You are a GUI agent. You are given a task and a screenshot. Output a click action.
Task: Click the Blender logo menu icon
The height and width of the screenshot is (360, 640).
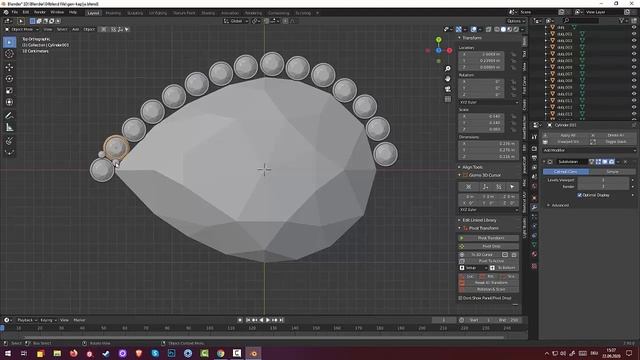6,12
